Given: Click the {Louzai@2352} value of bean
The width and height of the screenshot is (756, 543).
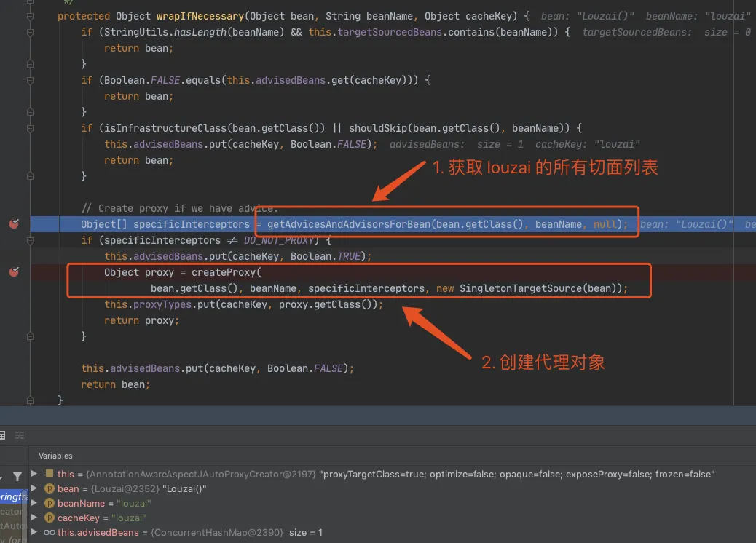Looking at the screenshot, I should pos(125,488).
